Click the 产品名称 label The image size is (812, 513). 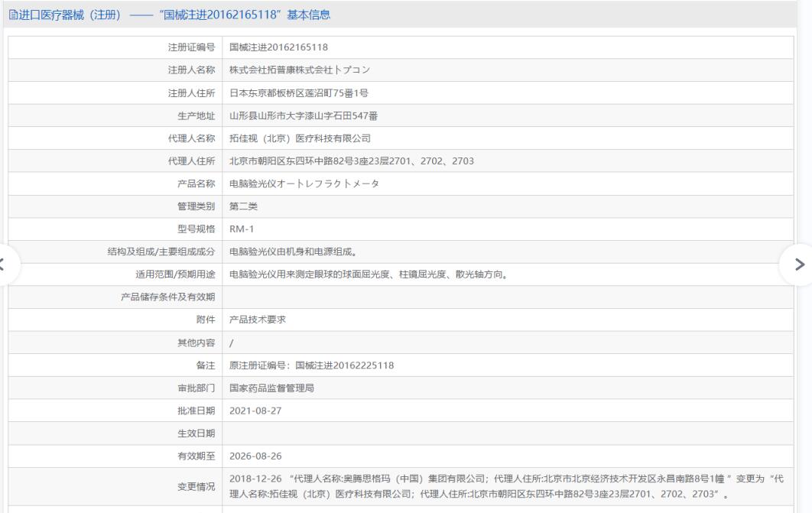[196, 183]
